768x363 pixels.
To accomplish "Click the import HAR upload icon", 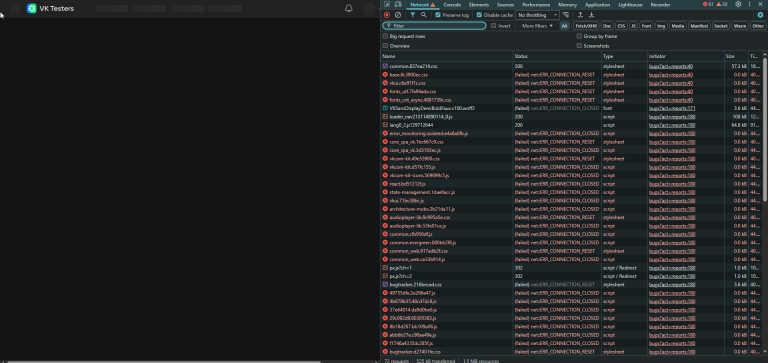I will (x=580, y=15).
